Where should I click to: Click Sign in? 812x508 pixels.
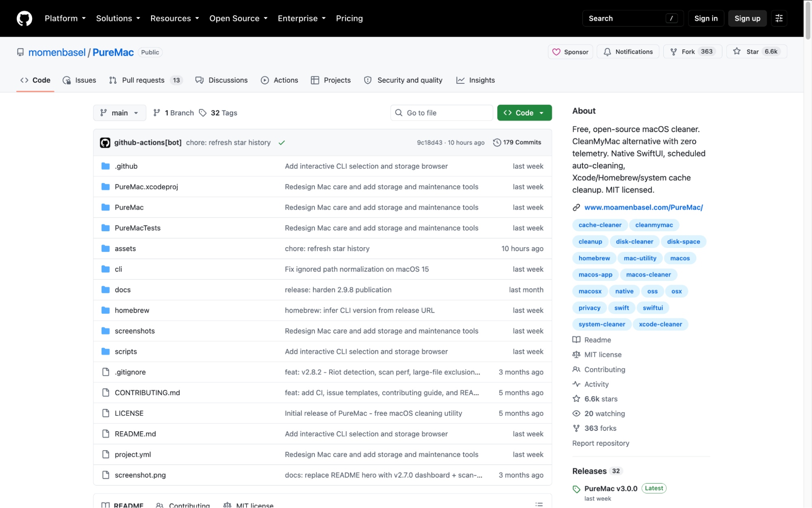(706, 18)
